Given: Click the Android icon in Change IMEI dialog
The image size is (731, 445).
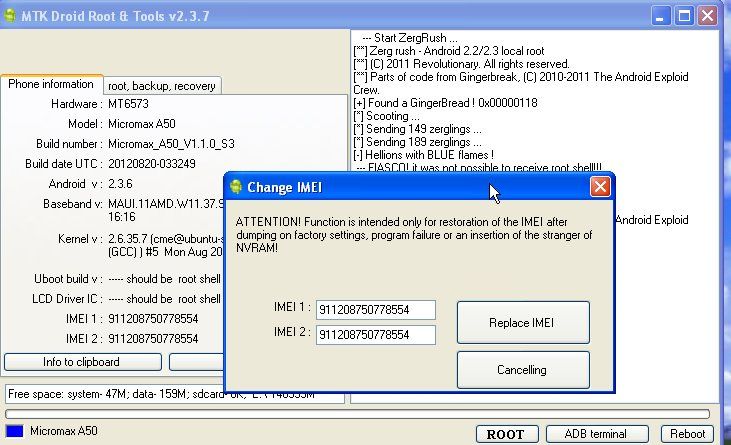Looking at the screenshot, I should pyautogui.click(x=236, y=187).
